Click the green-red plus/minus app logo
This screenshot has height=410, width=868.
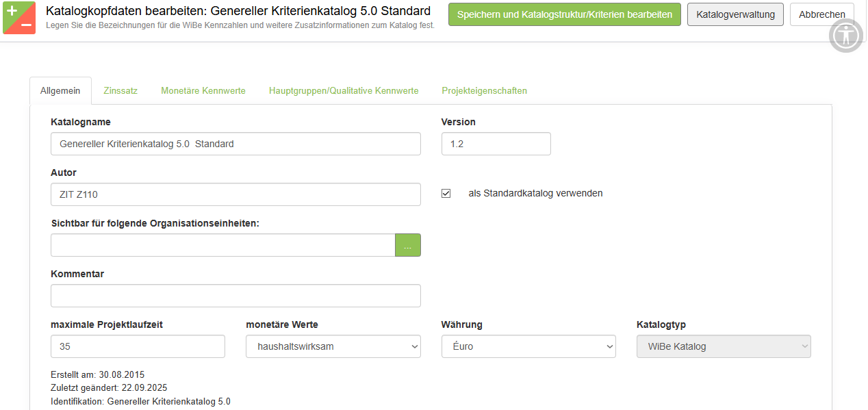point(19,18)
